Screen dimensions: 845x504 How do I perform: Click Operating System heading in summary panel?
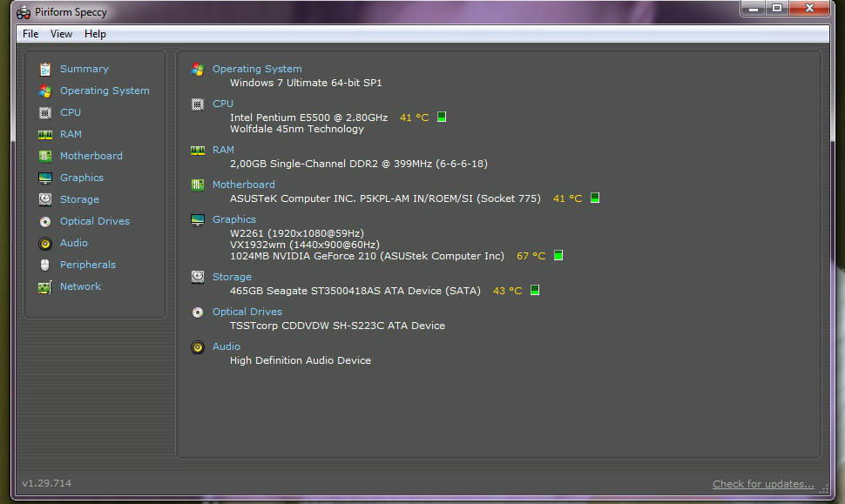click(257, 69)
